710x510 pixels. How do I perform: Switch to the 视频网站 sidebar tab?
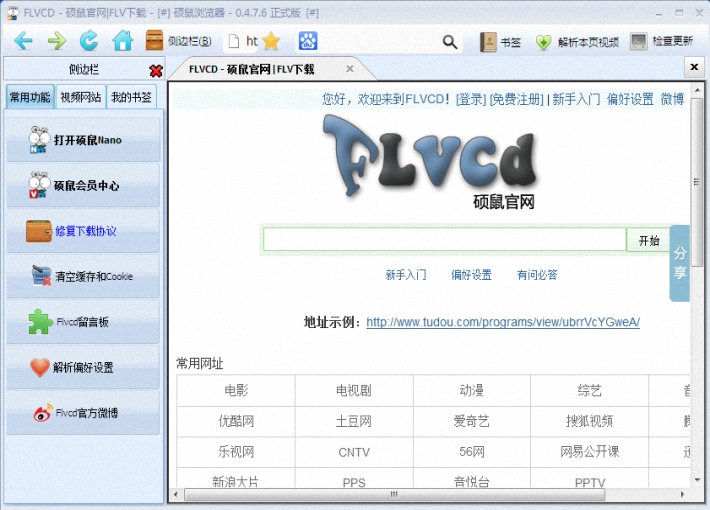(x=81, y=97)
